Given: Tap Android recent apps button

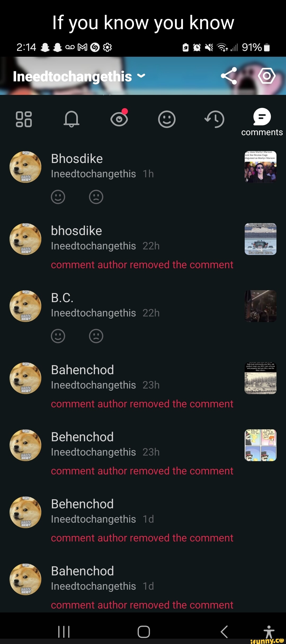Looking at the screenshot, I should 64,632.
